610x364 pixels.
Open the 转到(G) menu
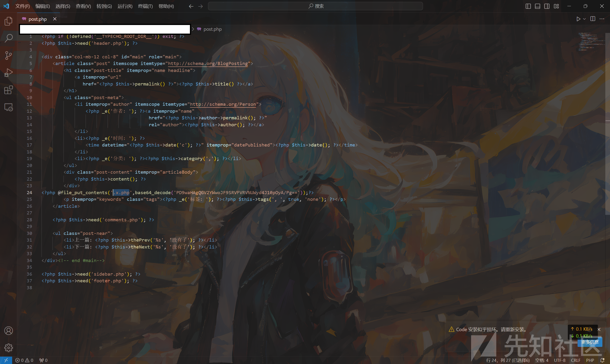pyautogui.click(x=104, y=6)
